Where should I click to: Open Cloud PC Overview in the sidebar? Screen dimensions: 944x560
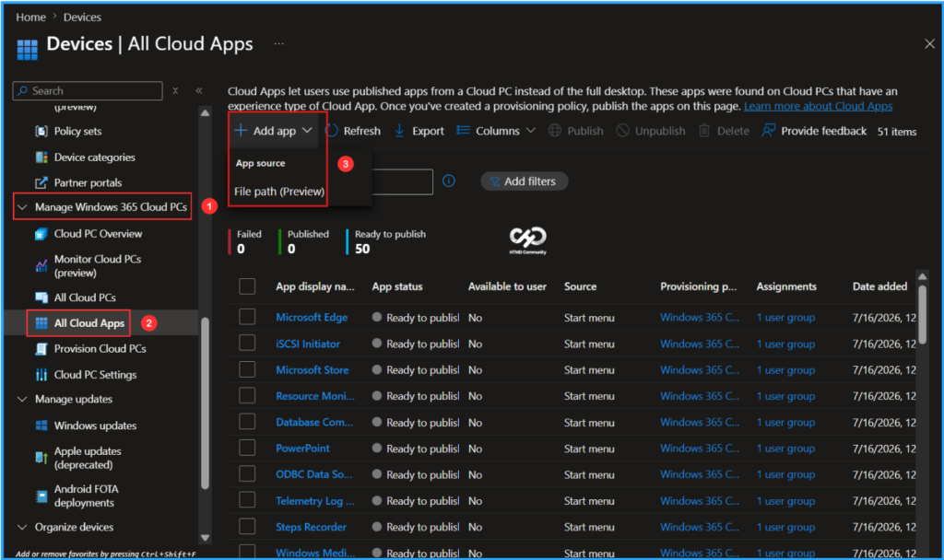[x=98, y=234]
